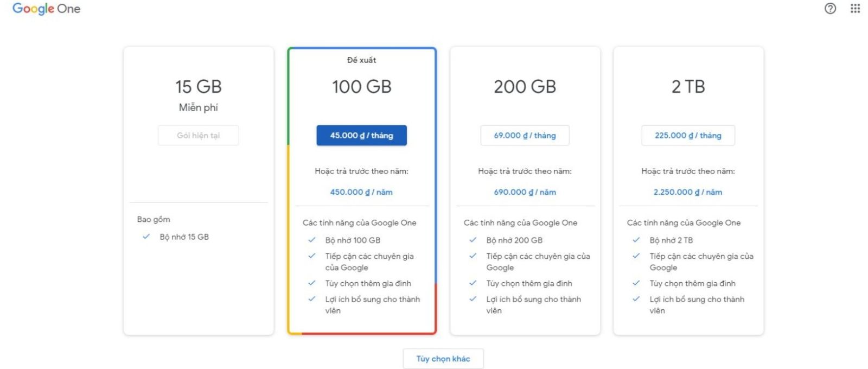Viewport: 868px width, 369px height.
Task: Click checkmark by Tùy chọn thêm gia đình in 100 GB plan
Action: (x=312, y=283)
